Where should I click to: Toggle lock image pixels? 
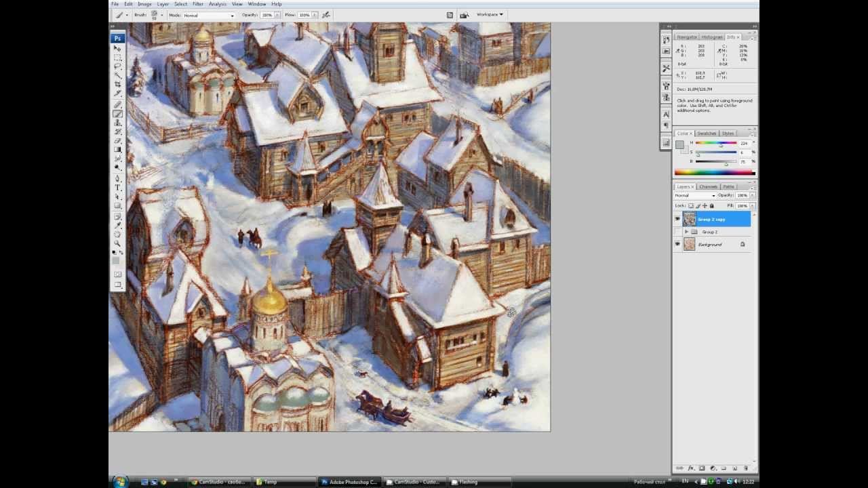[698, 206]
